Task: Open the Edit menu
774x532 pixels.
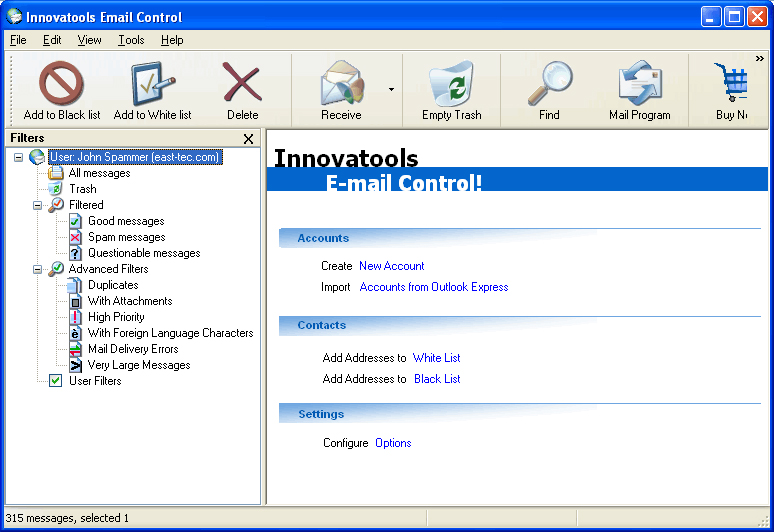Action: point(52,40)
